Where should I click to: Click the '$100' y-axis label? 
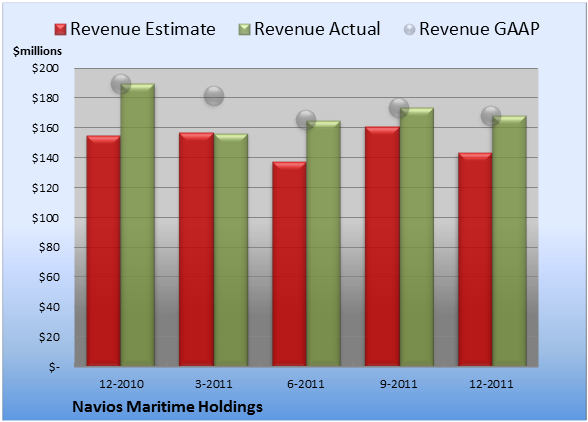(45, 218)
